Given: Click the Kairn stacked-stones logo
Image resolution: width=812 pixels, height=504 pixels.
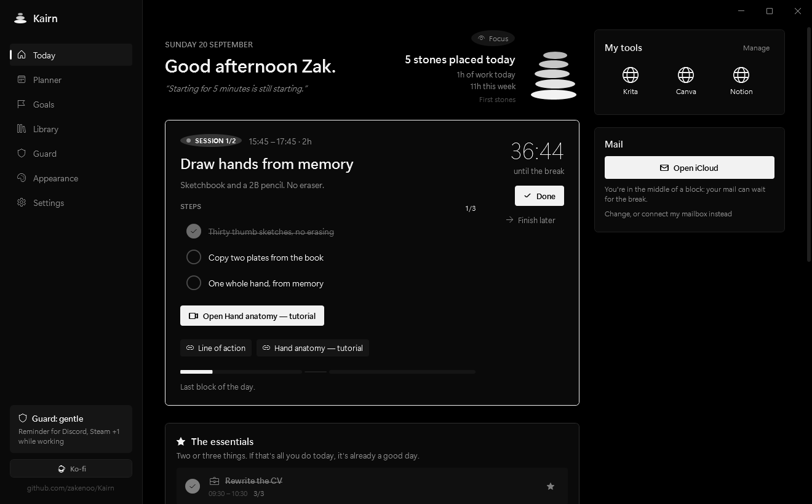Looking at the screenshot, I should click(20, 18).
